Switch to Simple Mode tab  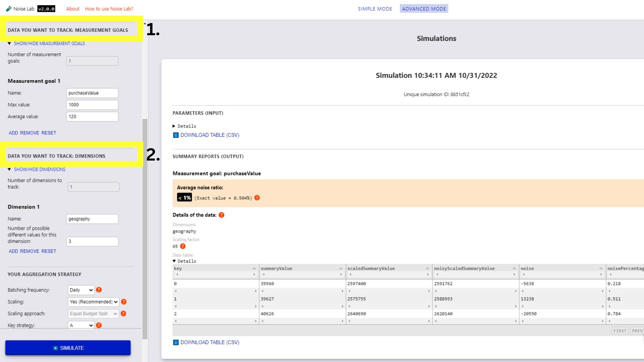(x=375, y=8)
